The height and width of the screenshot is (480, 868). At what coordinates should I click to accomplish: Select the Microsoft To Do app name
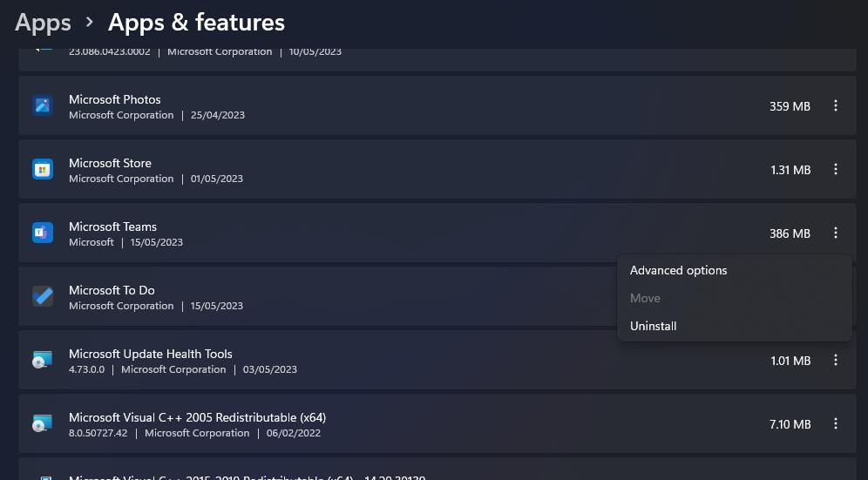[112, 291]
